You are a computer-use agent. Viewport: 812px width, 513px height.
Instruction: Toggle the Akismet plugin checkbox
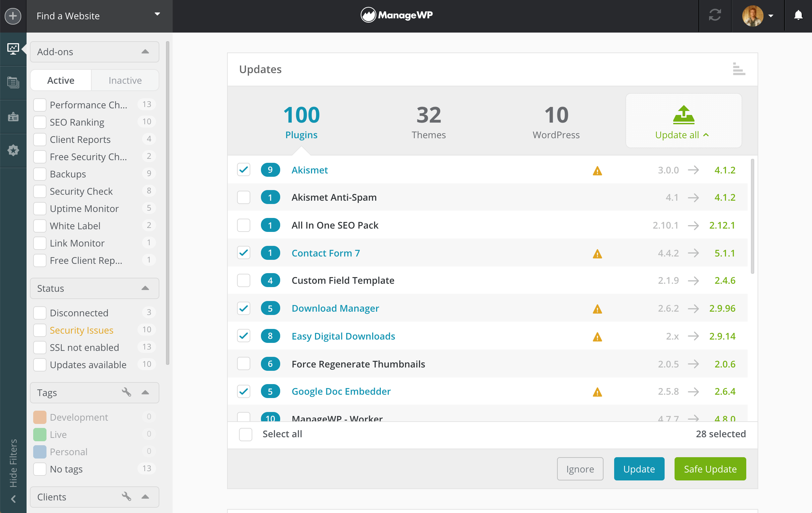243,170
